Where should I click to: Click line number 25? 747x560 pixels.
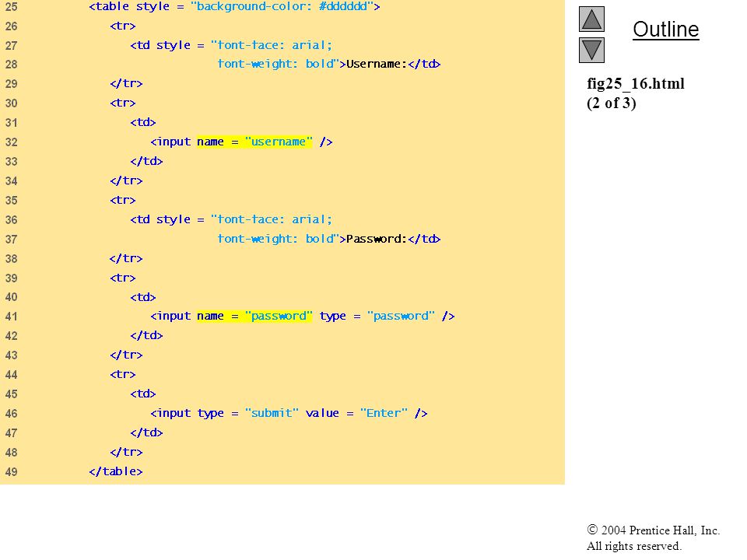(x=11, y=7)
